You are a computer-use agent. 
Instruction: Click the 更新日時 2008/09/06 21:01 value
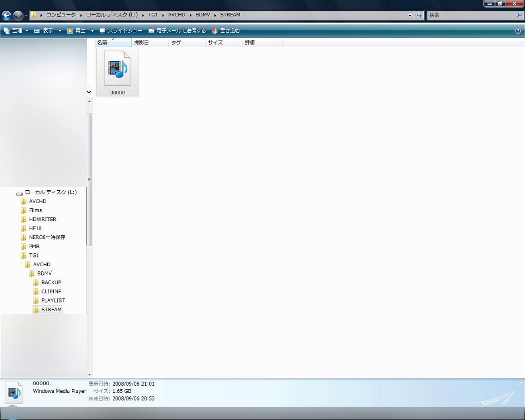tap(133, 384)
